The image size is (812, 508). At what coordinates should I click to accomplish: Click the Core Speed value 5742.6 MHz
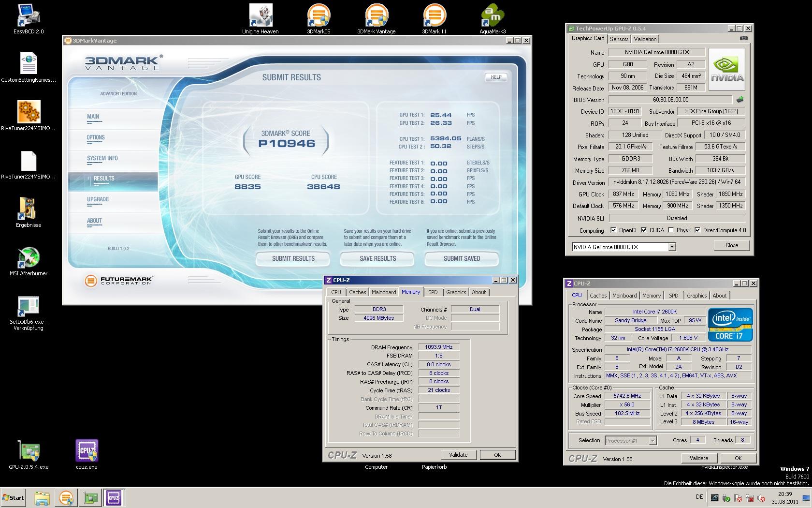[627, 396]
